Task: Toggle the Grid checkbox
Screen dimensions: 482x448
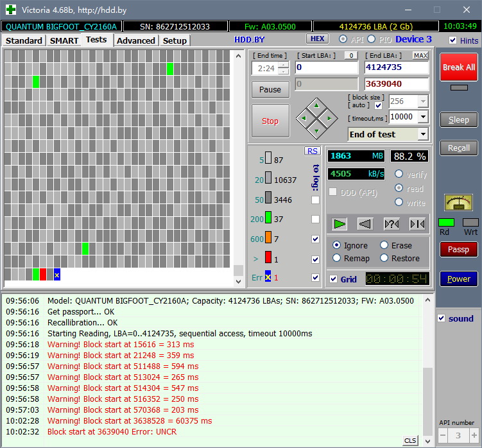Action: 333,279
